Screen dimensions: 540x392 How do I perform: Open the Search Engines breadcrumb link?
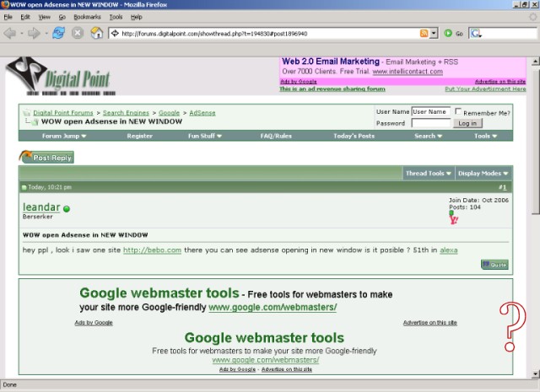pyautogui.click(x=126, y=113)
